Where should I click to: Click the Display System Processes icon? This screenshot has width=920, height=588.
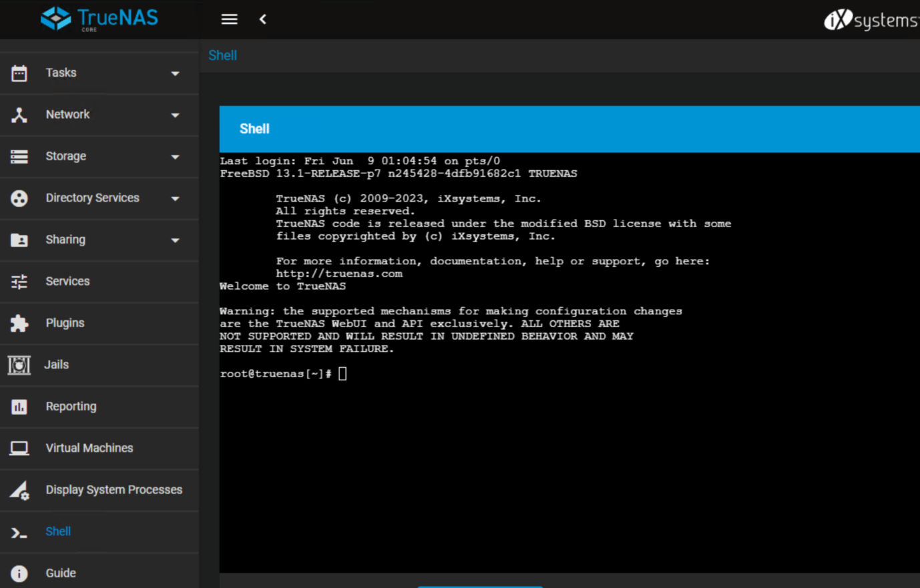point(19,489)
